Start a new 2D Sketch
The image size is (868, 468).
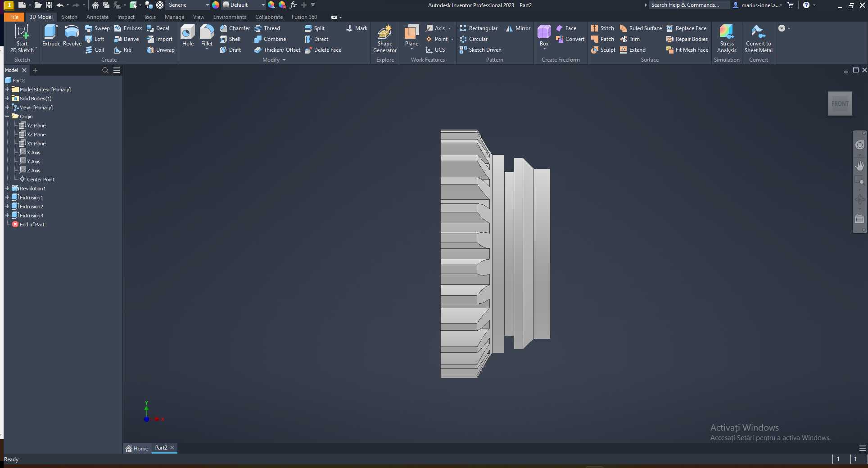coord(22,39)
